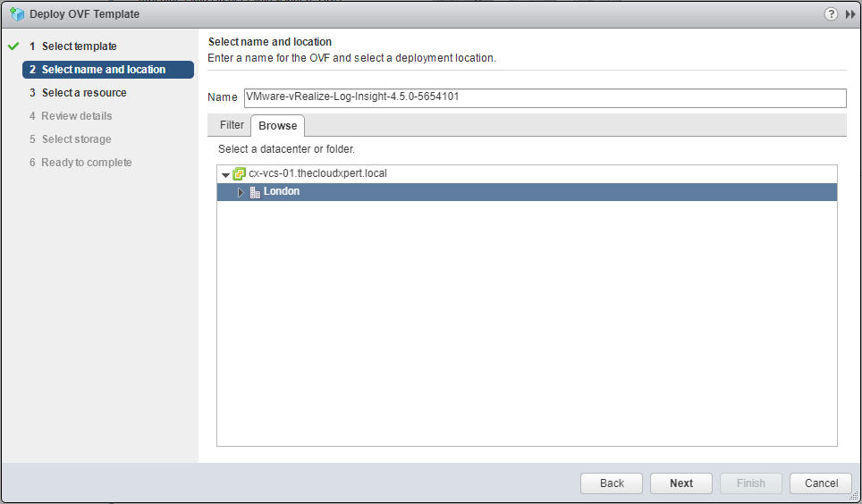The width and height of the screenshot is (862, 504).
Task: Jump to step 3 Select a resource
Action: coord(84,93)
